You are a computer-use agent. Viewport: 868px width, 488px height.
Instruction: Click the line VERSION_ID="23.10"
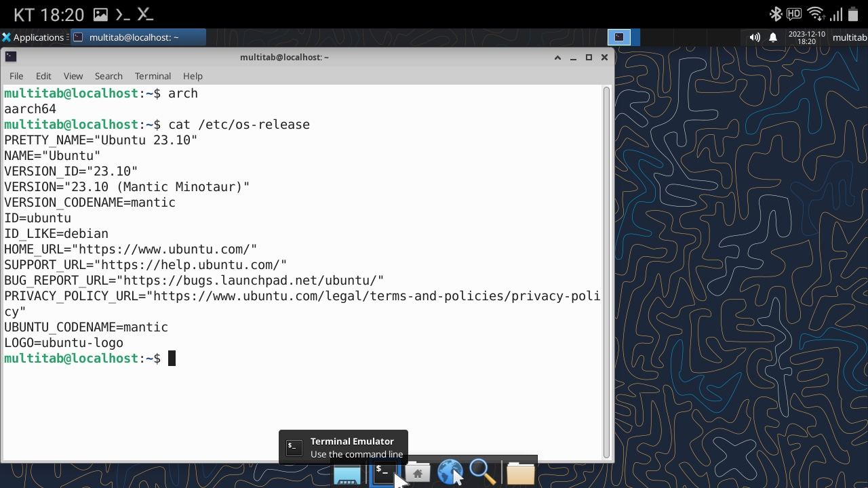(71, 171)
